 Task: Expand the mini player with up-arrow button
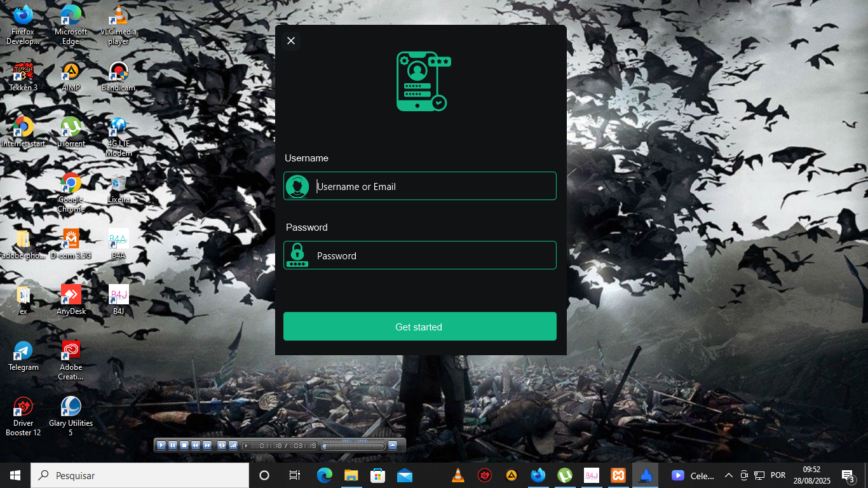pos(393,445)
